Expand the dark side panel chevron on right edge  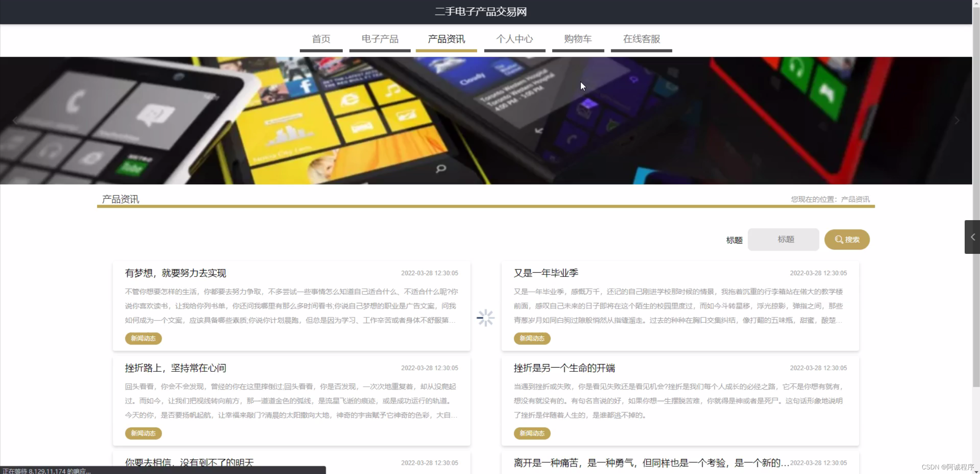[x=972, y=237]
